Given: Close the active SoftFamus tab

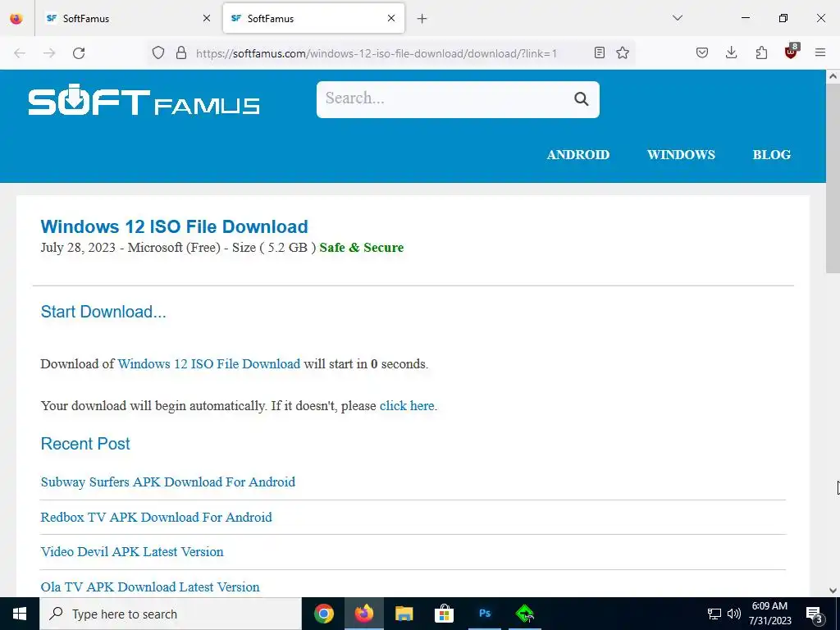Looking at the screenshot, I should 391,18.
